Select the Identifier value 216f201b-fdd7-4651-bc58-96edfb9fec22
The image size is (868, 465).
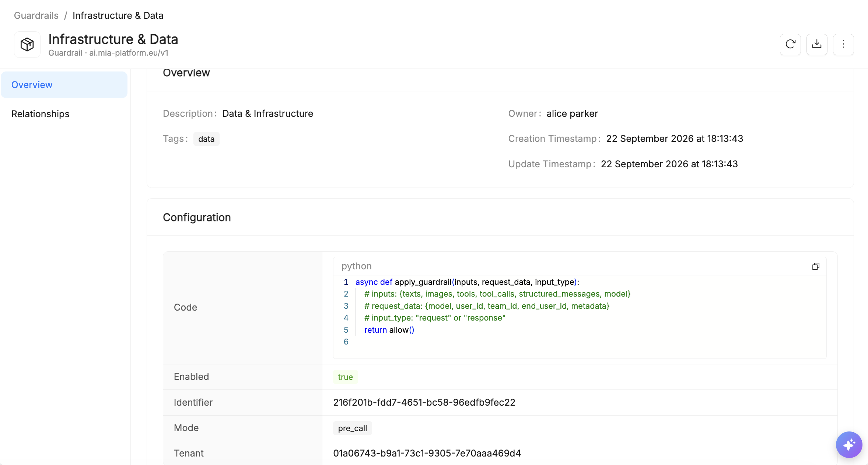[424, 402]
